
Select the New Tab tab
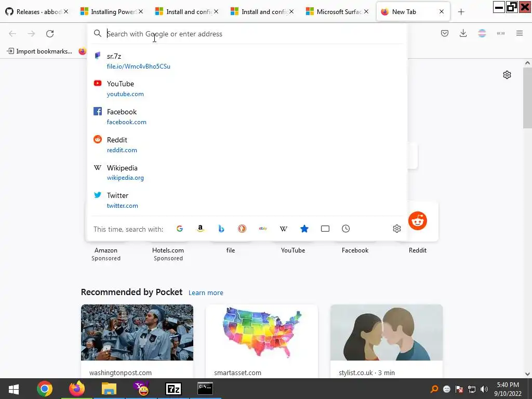[413, 12]
